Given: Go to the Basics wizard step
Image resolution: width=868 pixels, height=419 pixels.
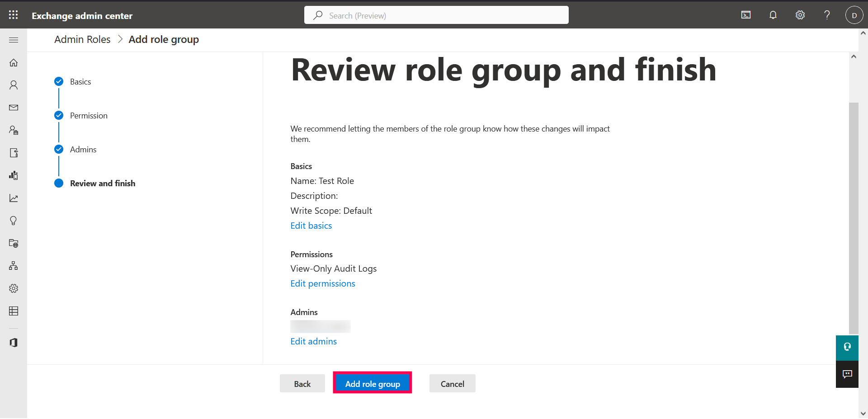Looking at the screenshot, I should pyautogui.click(x=80, y=82).
